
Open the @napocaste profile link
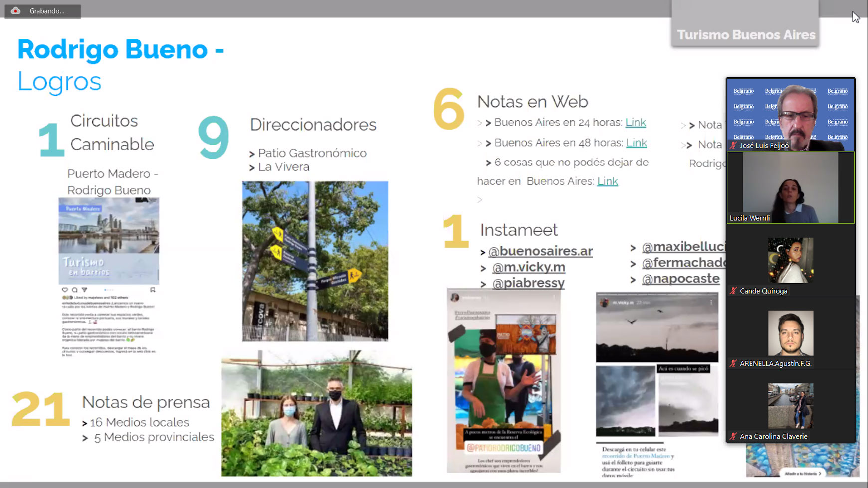tap(680, 279)
